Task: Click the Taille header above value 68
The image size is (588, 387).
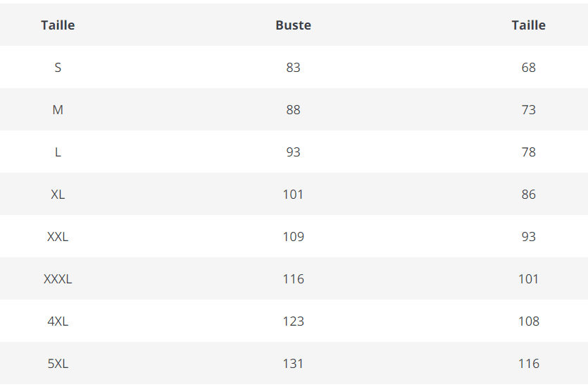Action: pyautogui.click(x=528, y=25)
